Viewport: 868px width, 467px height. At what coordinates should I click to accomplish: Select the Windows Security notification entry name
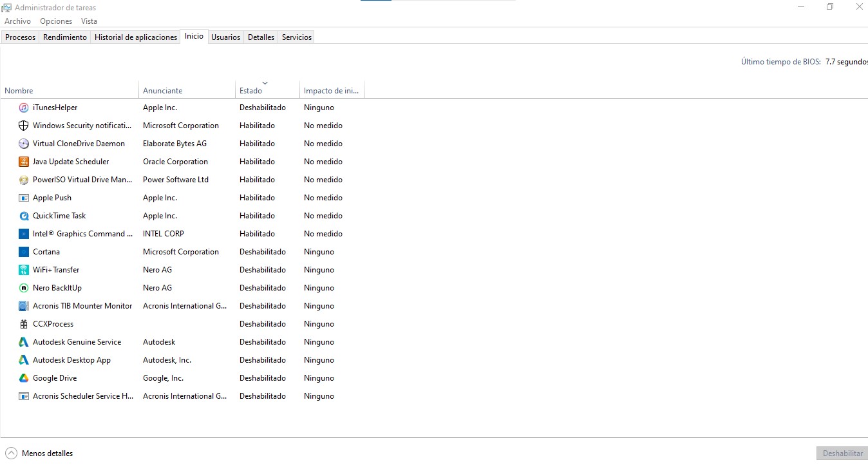(x=82, y=126)
